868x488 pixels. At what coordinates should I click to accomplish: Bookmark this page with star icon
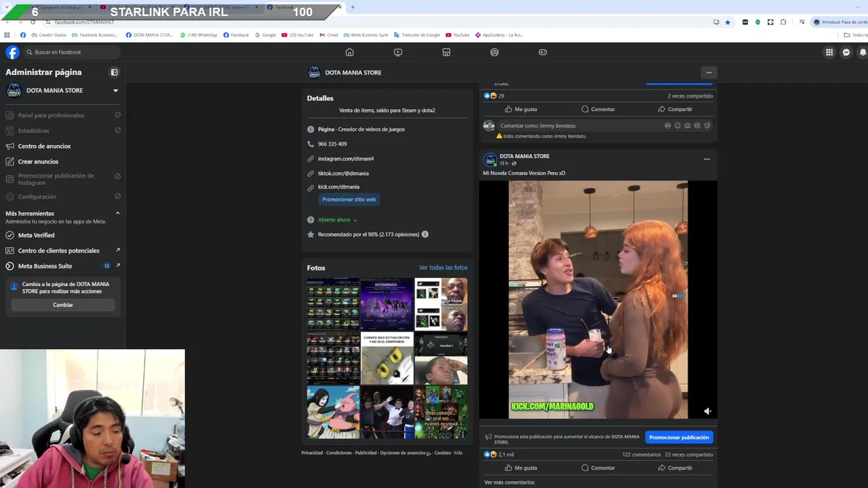coord(728,22)
